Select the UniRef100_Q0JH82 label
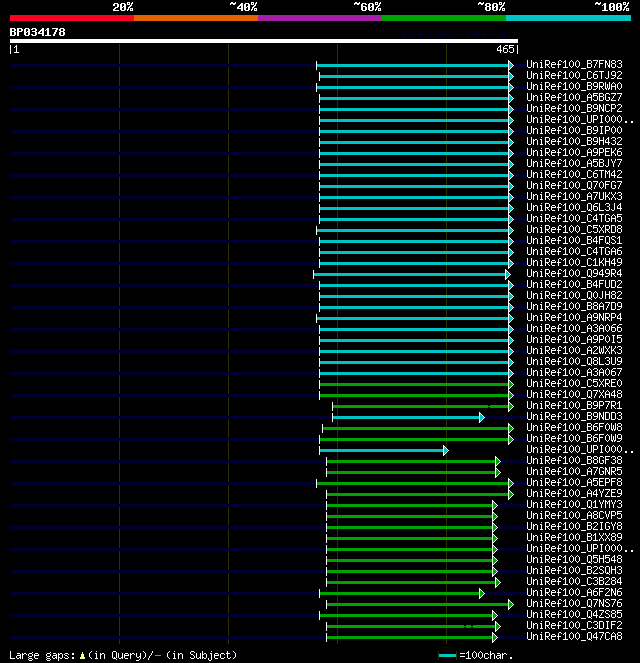 pyautogui.click(x=574, y=295)
